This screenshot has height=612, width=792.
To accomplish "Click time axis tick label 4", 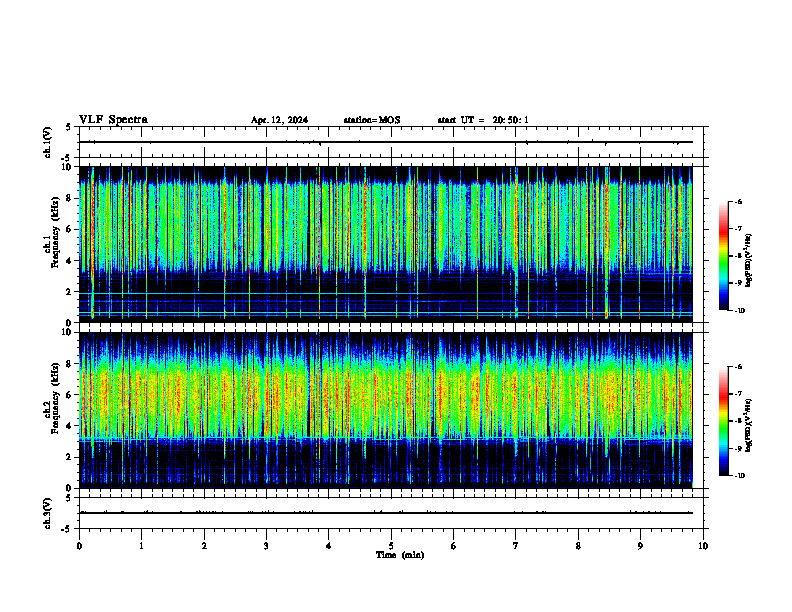I will pos(329,546).
